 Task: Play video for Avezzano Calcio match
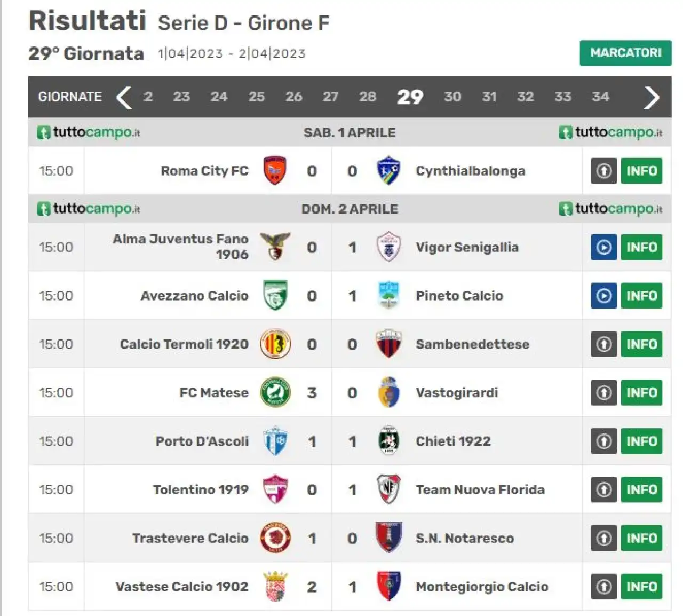[x=604, y=296]
